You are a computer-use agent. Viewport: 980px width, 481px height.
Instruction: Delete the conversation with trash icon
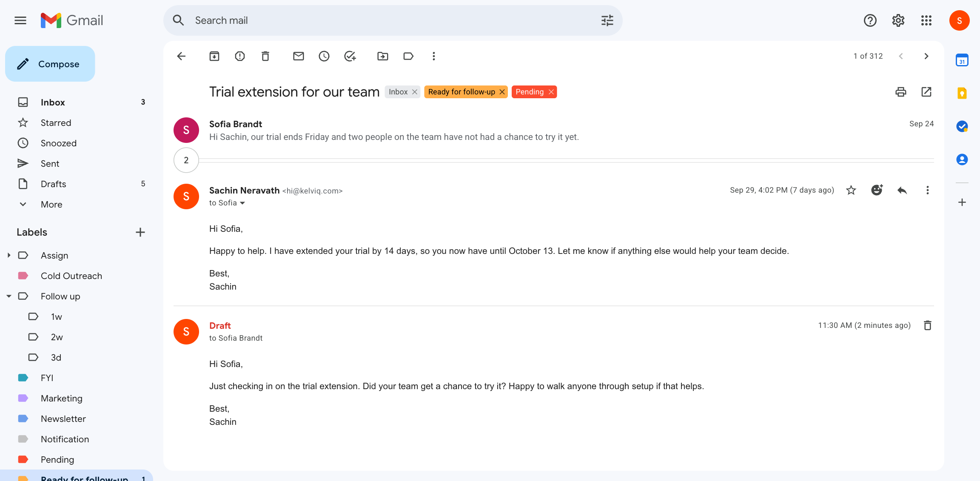coord(265,56)
